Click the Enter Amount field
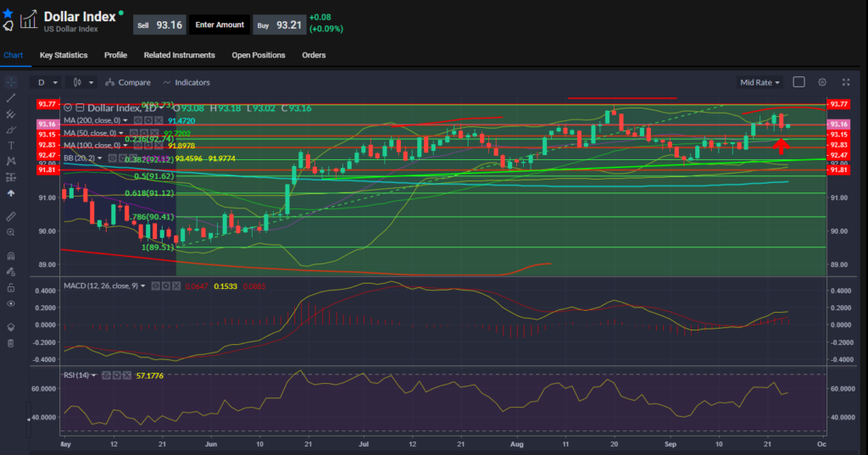Image resolution: width=868 pixels, height=455 pixels. point(220,25)
